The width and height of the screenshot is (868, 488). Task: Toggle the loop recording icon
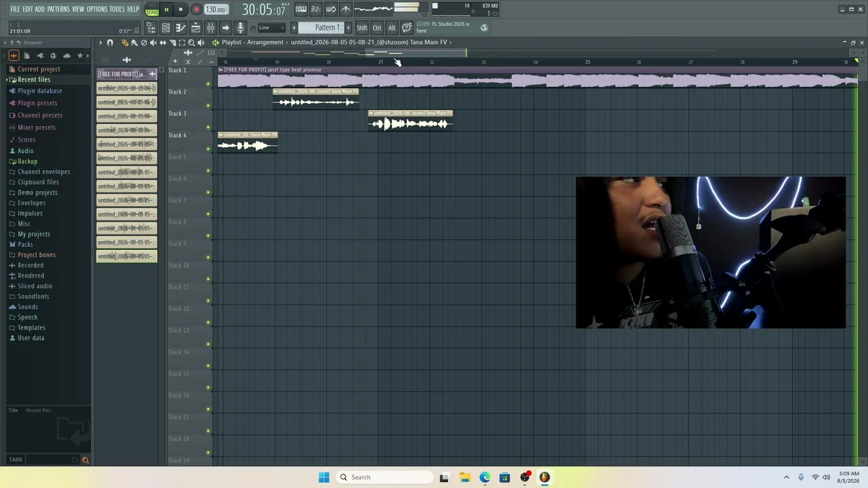331,9
